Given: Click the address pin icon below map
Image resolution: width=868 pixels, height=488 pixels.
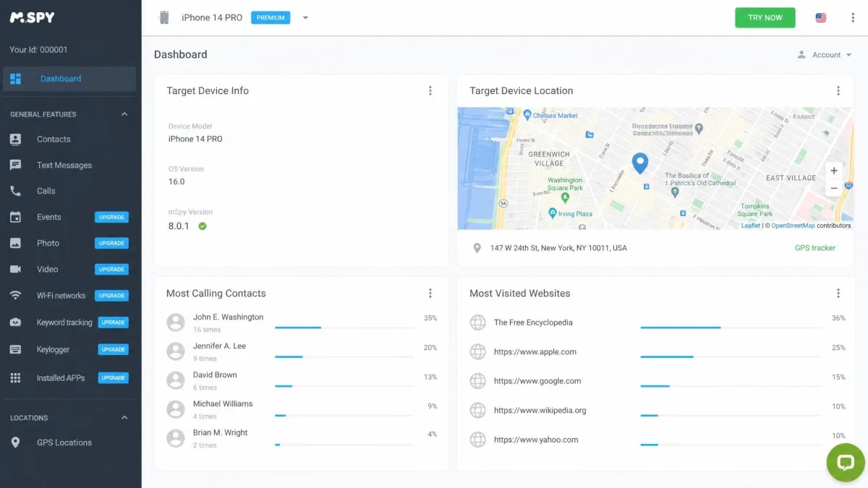Looking at the screenshot, I should click(x=477, y=248).
